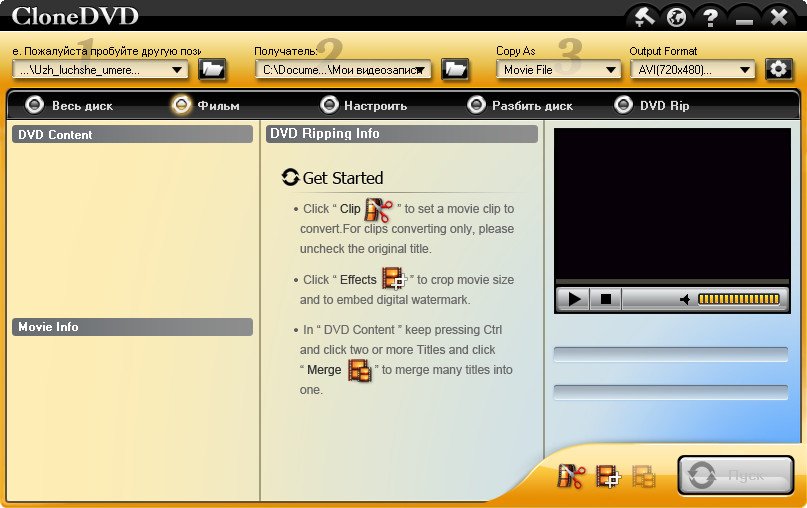
Task: Play the preview video
Action: [x=573, y=299]
